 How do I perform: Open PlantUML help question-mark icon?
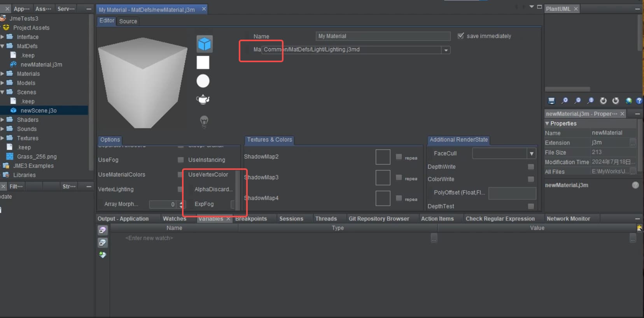click(x=639, y=101)
